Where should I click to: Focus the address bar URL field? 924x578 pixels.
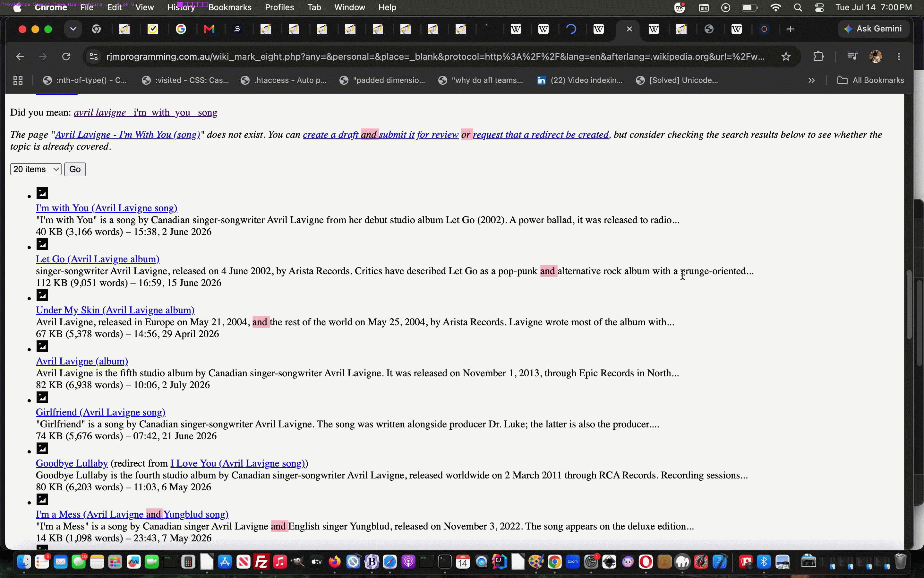(x=435, y=57)
